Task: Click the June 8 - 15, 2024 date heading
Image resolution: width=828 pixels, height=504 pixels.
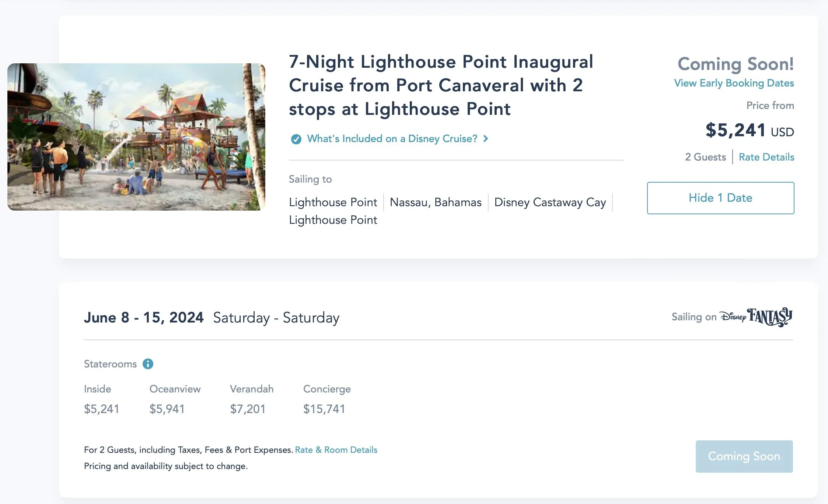Action: click(144, 318)
